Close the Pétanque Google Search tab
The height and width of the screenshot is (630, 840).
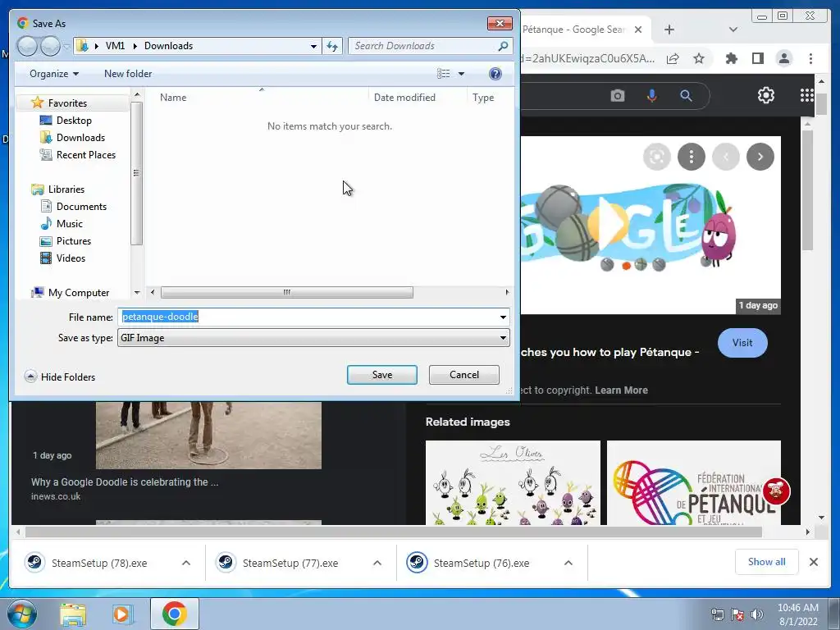(638, 30)
